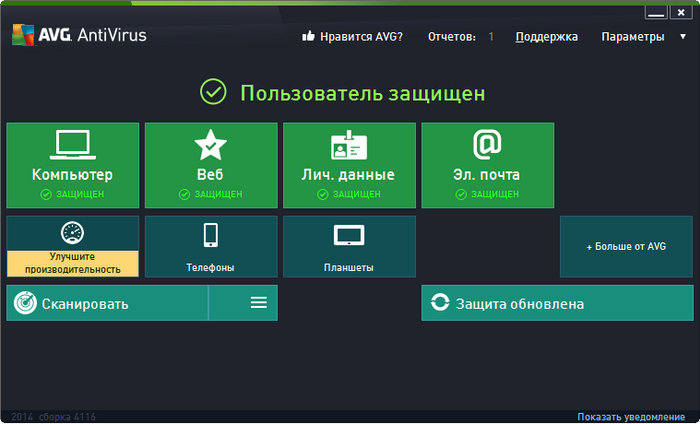Click Показать уведомление link
The height and width of the screenshot is (424, 700).
[x=631, y=417]
